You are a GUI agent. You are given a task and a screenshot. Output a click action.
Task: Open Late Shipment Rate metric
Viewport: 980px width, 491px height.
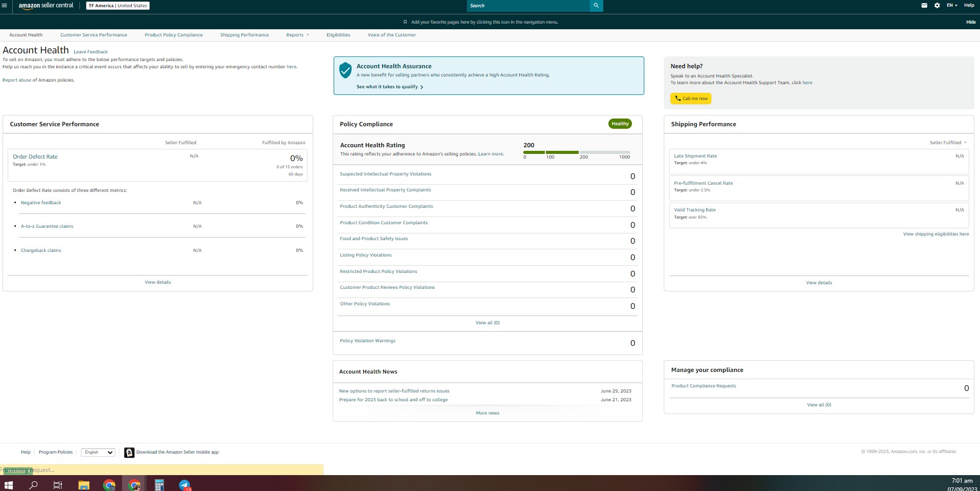696,156
